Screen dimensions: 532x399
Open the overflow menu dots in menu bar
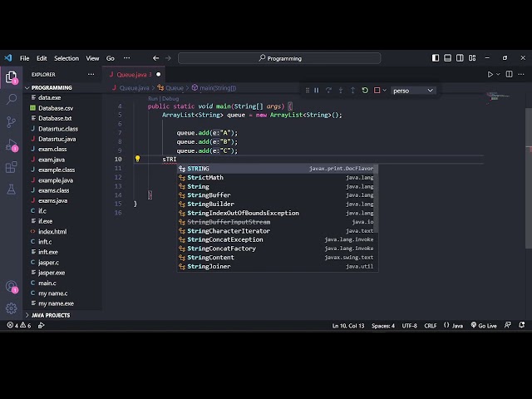point(126,58)
